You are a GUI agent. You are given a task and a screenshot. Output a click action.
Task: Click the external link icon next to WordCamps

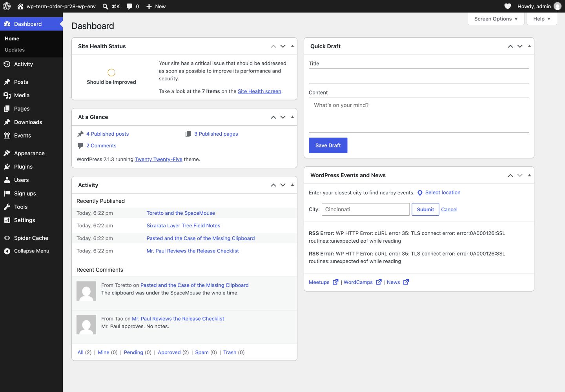click(x=379, y=282)
